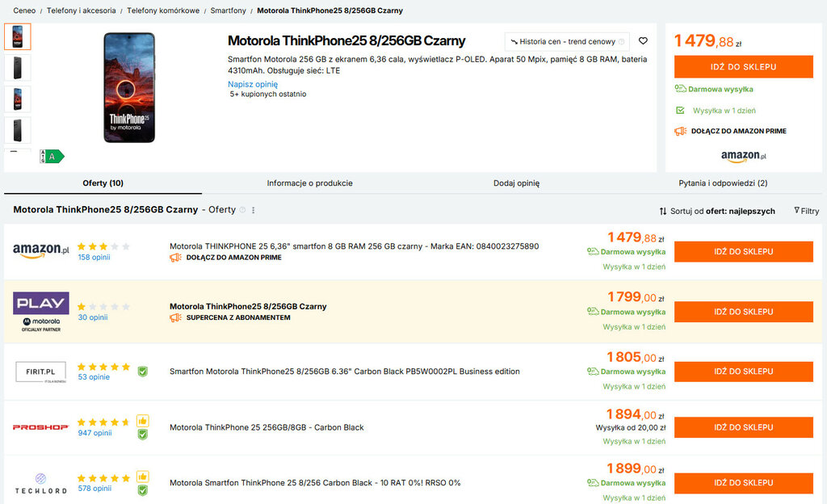Switch to Informacje o produkcie tab

click(x=309, y=183)
